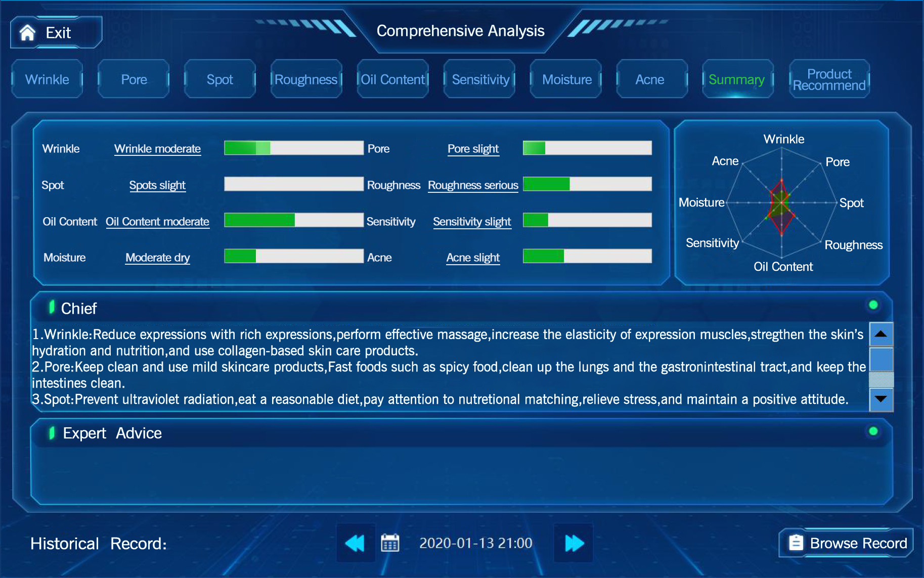
Task: Go to next historical record arrow
Action: click(574, 543)
